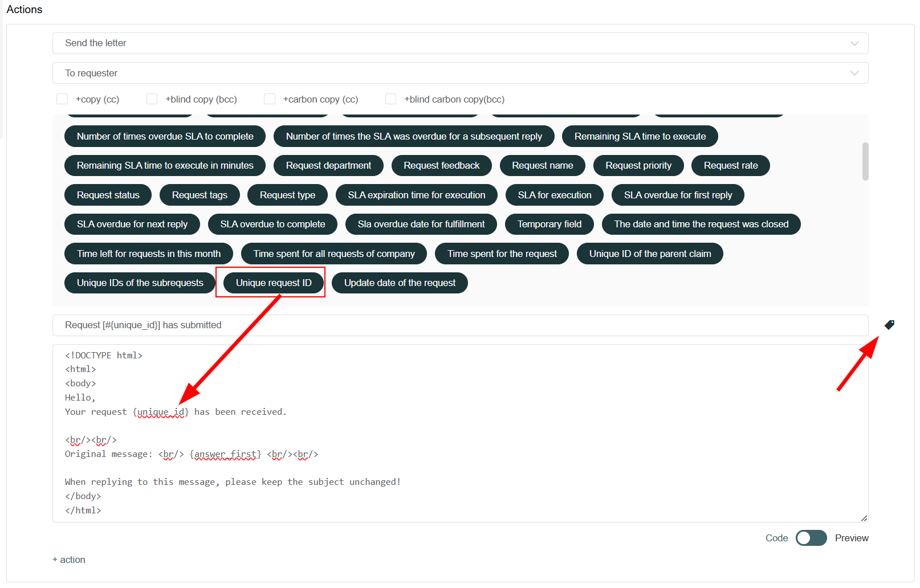
Task: Insert Time spent for all requests of company
Action: click(334, 254)
